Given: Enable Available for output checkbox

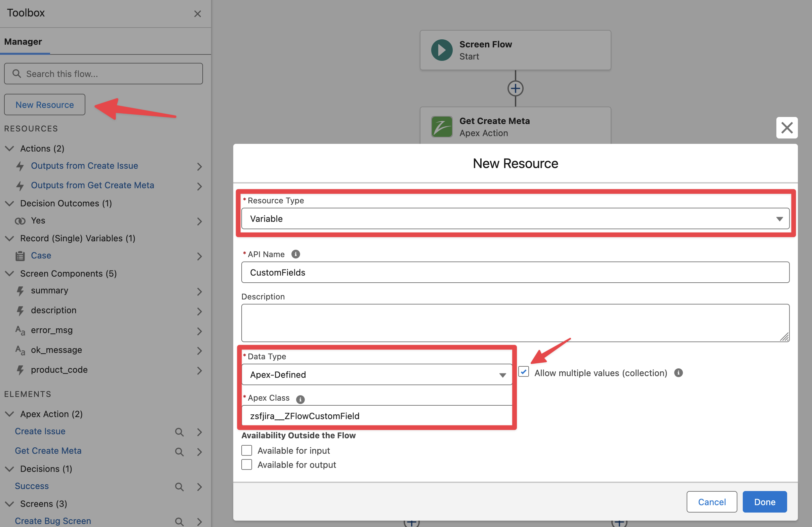Looking at the screenshot, I should coord(247,464).
